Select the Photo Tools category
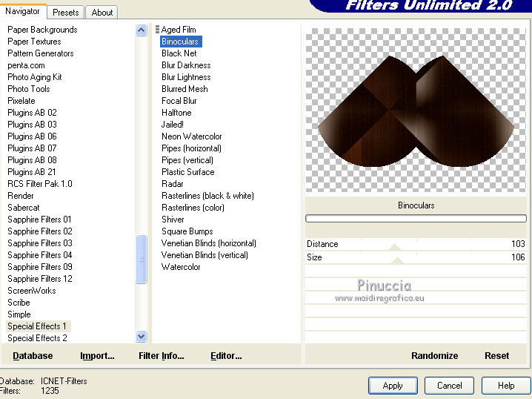The image size is (532, 399). (x=29, y=89)
